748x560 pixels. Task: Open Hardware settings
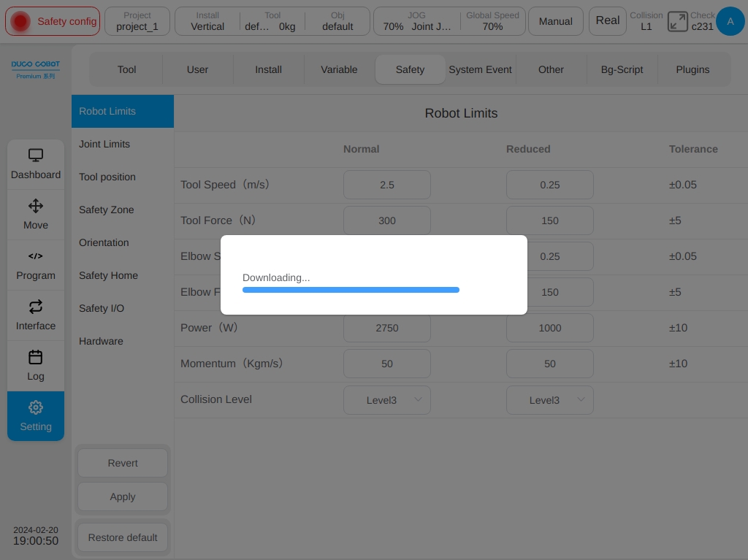click(123, 342)
